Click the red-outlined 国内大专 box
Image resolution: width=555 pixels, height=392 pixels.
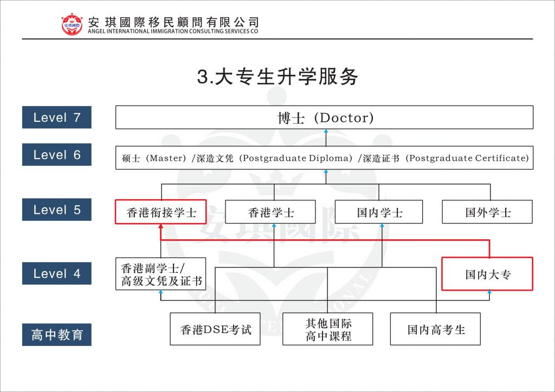487,275
